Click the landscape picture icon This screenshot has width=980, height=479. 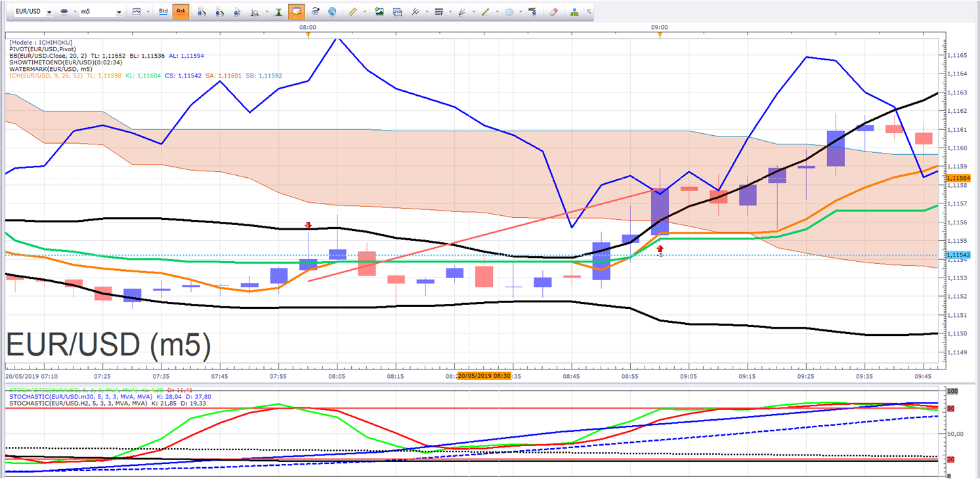click(x=379, y=12)
